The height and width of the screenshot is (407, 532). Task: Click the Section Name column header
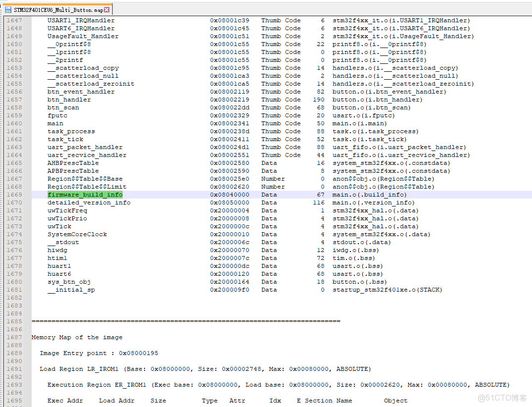pyautogui.click(x=328, y=401)
